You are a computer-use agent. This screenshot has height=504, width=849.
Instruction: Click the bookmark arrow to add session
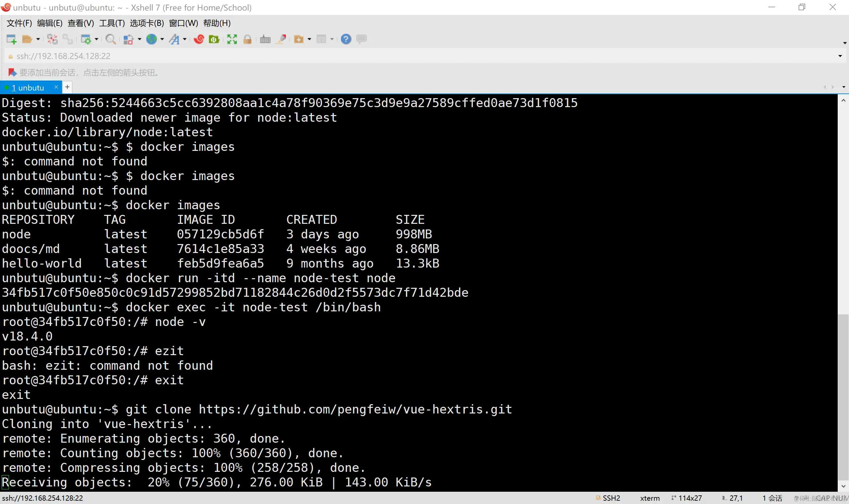tap(12, 72)
